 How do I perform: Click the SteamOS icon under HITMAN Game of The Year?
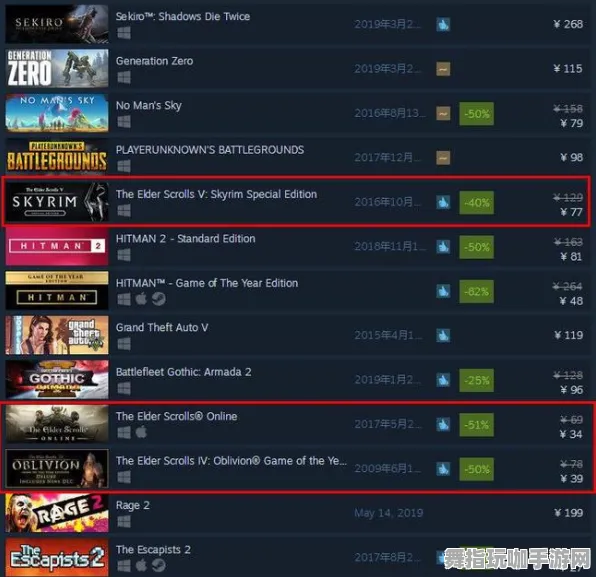pos(159,299)
